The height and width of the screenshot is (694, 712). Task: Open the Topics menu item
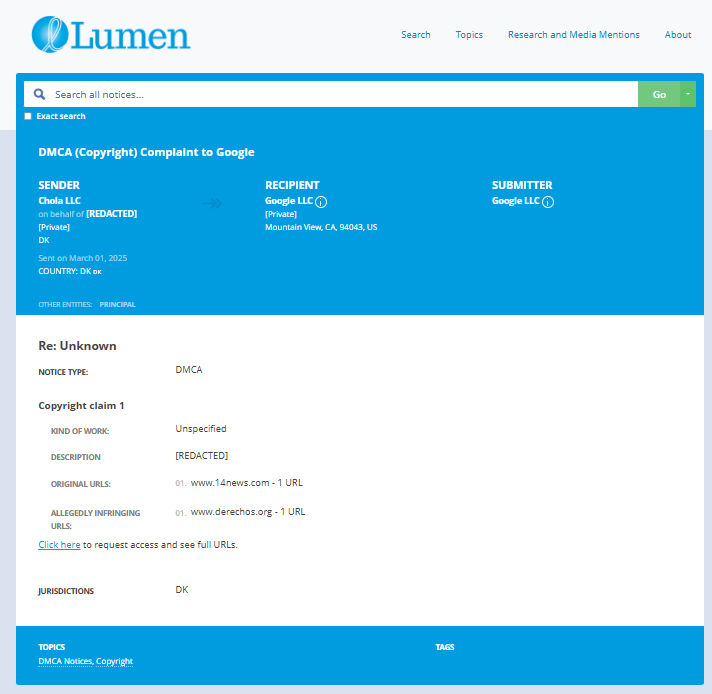click(x=469, y=35)
